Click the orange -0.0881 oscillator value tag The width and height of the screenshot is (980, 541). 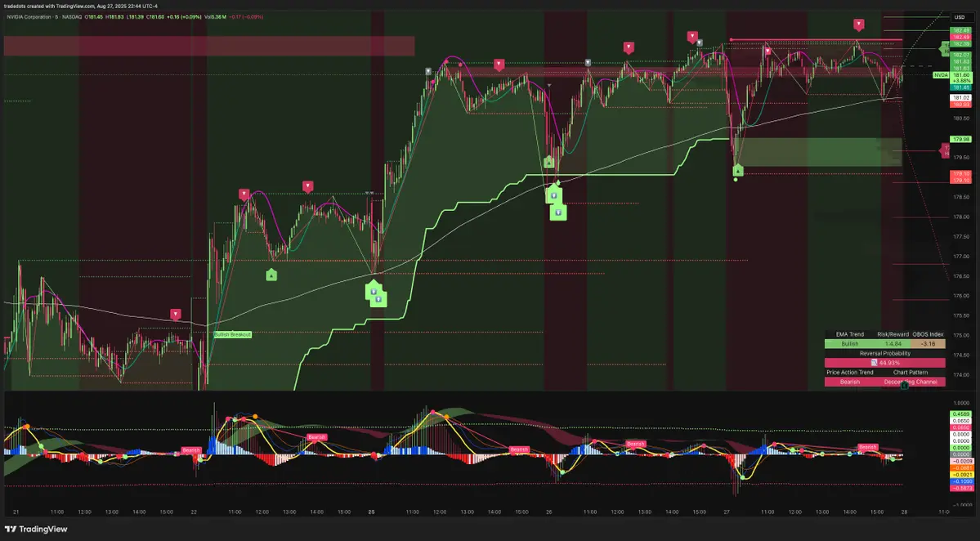pos(961,468)
